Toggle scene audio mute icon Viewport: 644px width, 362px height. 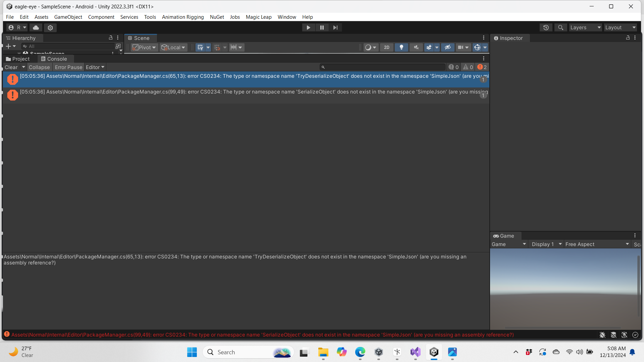pos(416,47)
